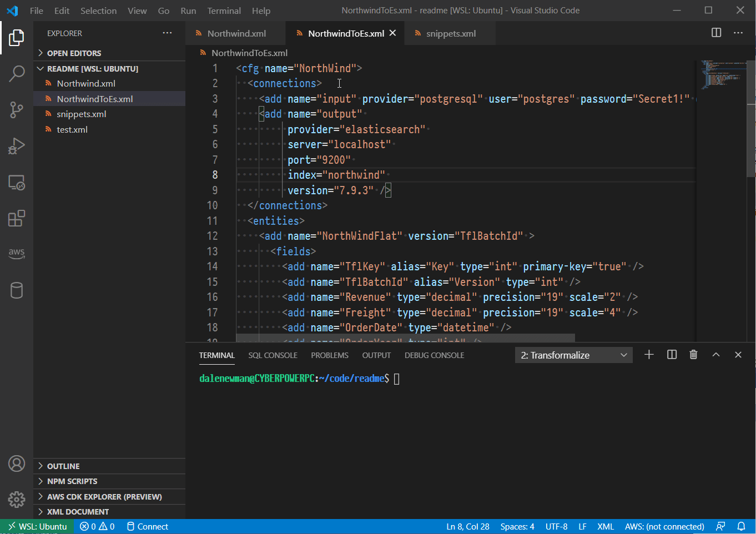Open the Source Control view

(x=17, y=110)
